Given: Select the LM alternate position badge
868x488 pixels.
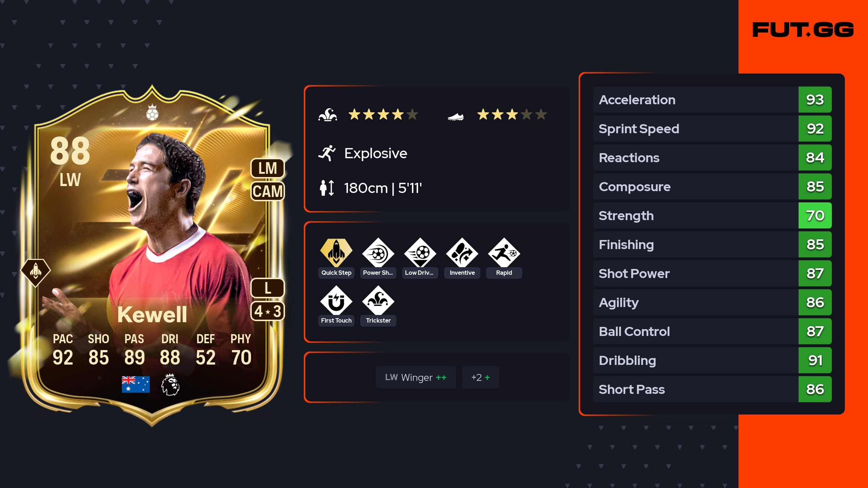Looking at the screenshot, I should coord(268,168).
